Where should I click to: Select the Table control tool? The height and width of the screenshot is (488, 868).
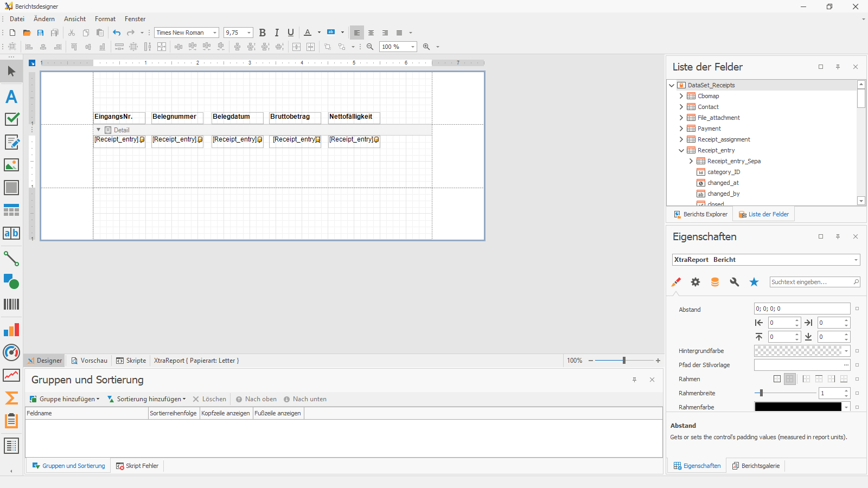point(11,210)
